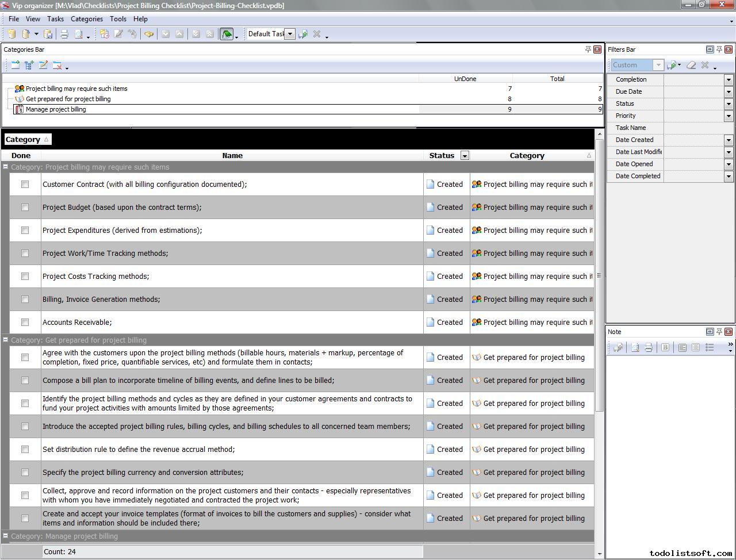The image size is (736, 560).
Task: Sort tasks by the Name column header
Action: click(232, 156)
